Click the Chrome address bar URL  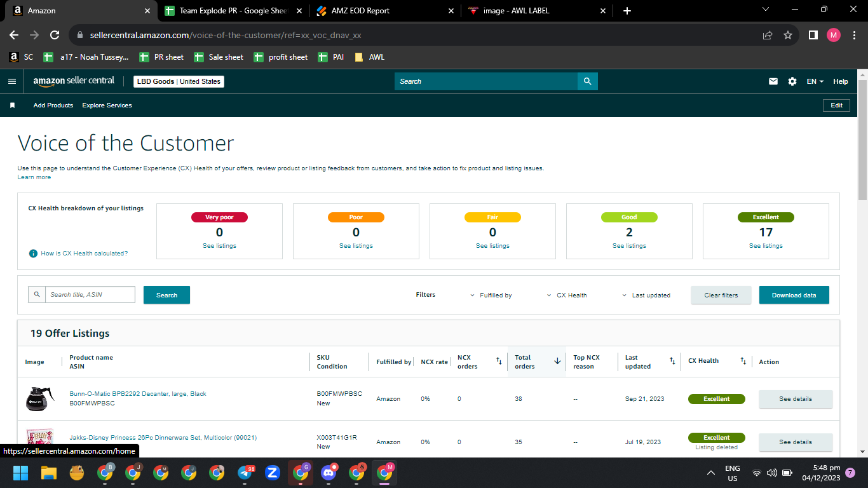point(226,36)
